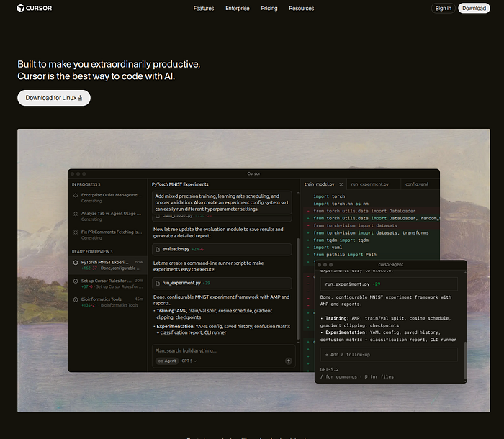
Task: Open the Resources menu in the navbar
Action: (301, 9)
